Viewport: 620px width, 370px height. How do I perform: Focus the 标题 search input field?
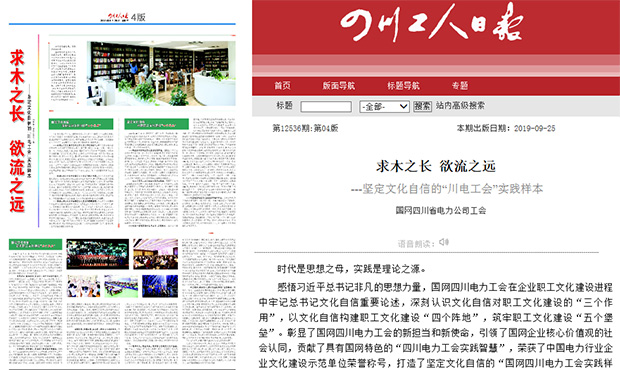click(326, 106)
